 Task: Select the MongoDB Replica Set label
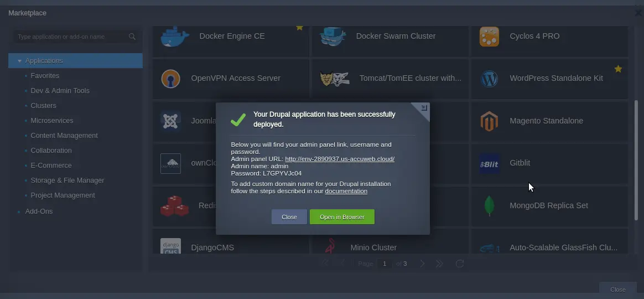coord(549,205)
